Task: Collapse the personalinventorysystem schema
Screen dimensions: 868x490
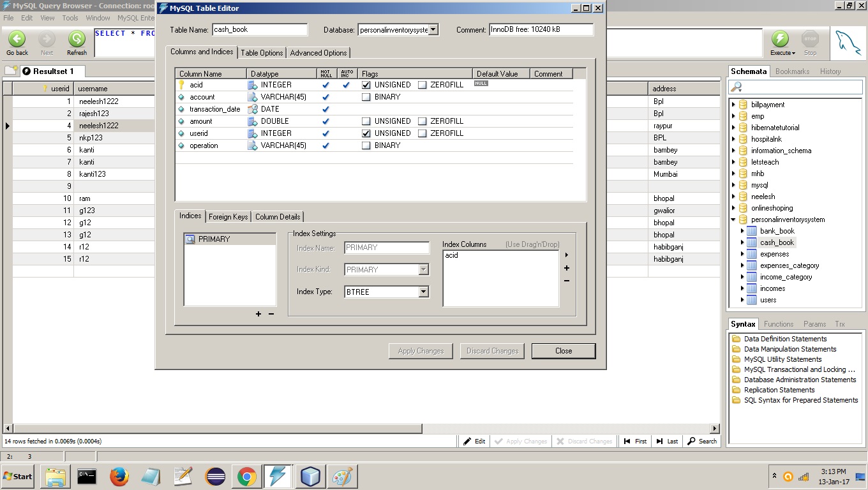Action: (733, 219)
